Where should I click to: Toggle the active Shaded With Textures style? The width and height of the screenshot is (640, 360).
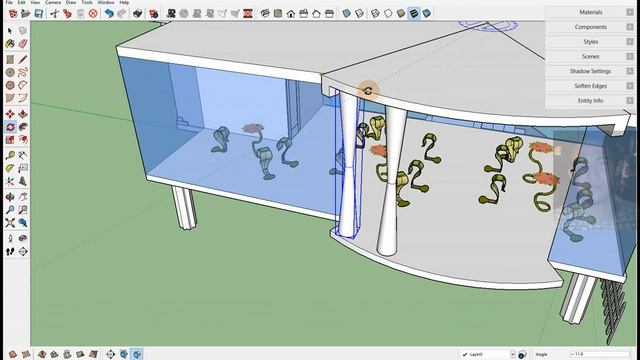pos(414,13)
